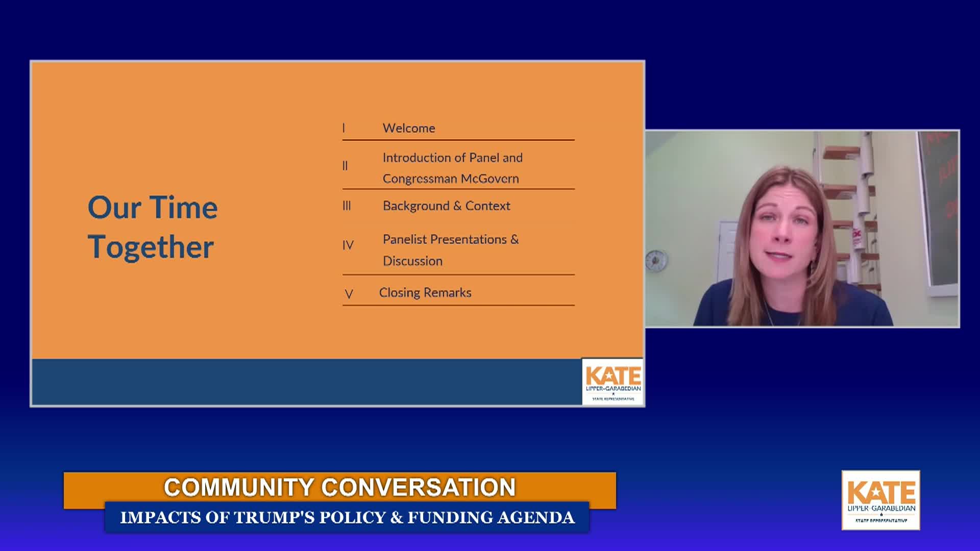Select agenda item V Closing Remarks

click(x=425, y=292)
